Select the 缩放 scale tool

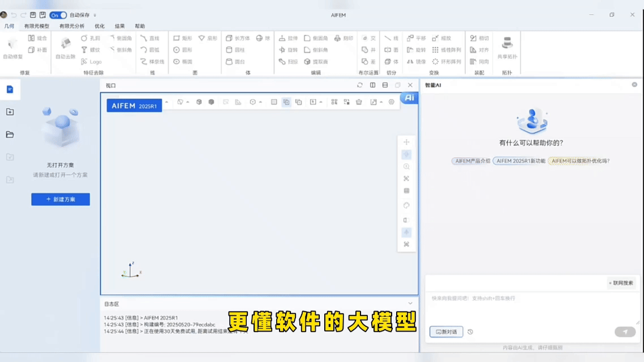tap(441, 38)
